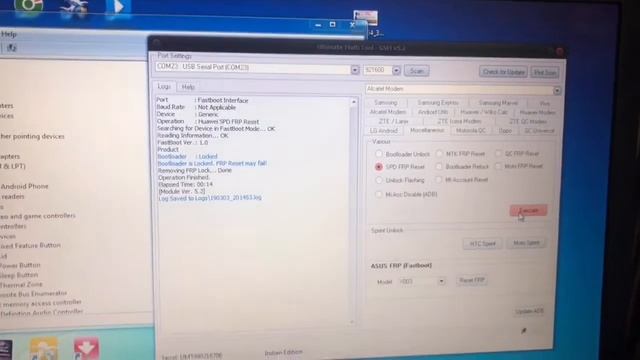Open the Alcatel Modem module dropdown
The image size is (640, 360).
[557, 90]
